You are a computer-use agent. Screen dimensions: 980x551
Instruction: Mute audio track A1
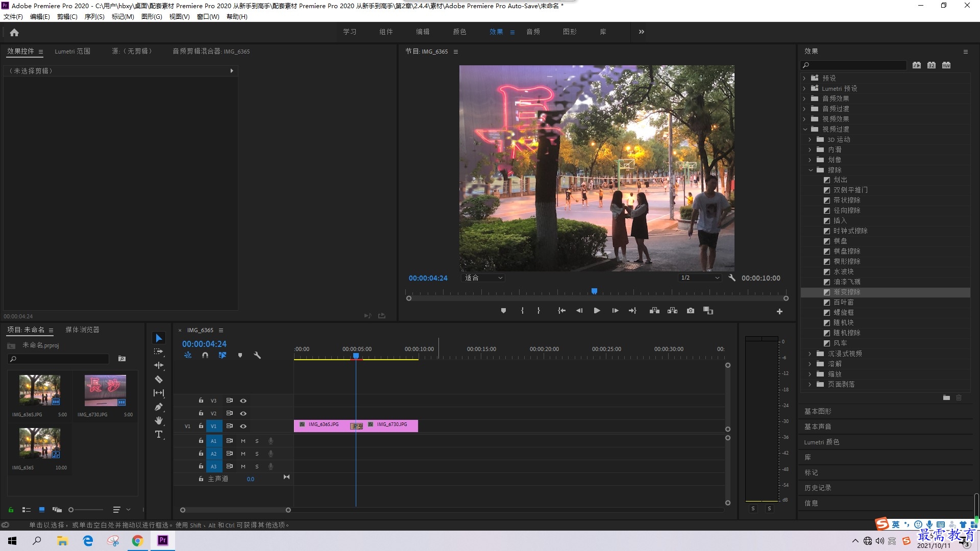pos(243,441)
